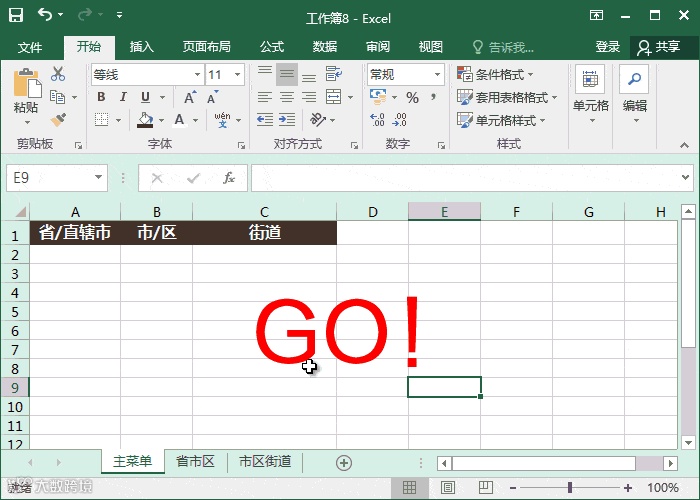Image resolution: width=700 pixels, height=500 pixels.
Task: Decrease decimal places icon
Action: point(400,120)
